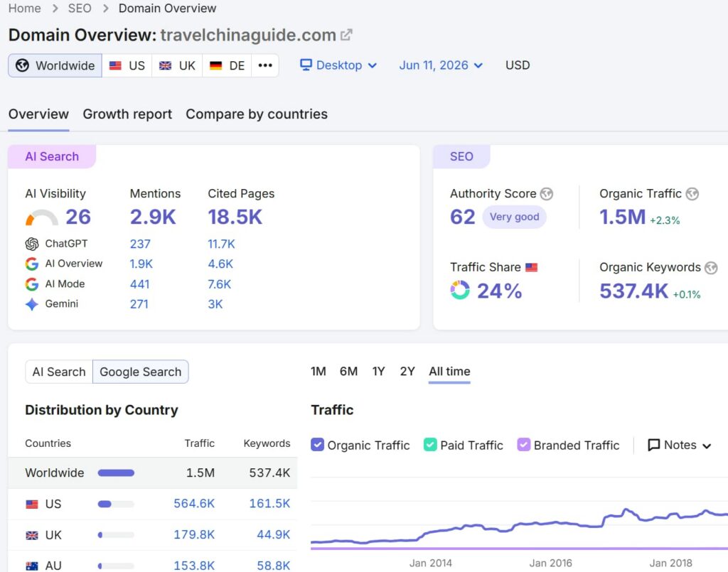Image resolution: width=728 pixels, height=572 pixels.
Task: Open the Desktop device dropdown
Action: point(338,65)
